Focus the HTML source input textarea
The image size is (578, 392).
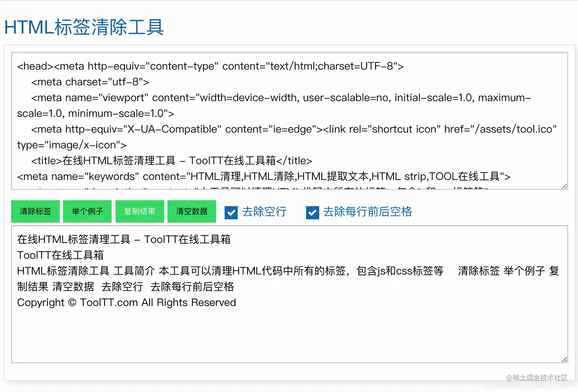(x=289, y=121)
